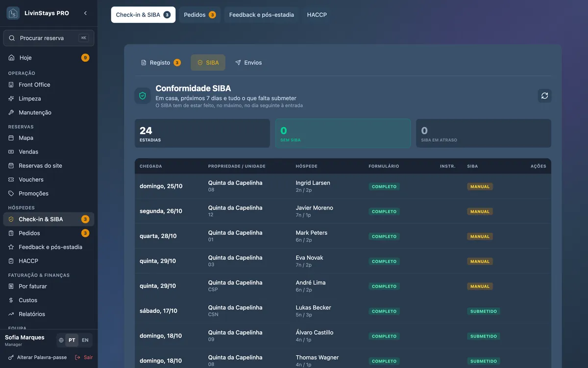Select the Registo sub-tab
Viewport: 588px width, 368px height.
click(161, 63)
